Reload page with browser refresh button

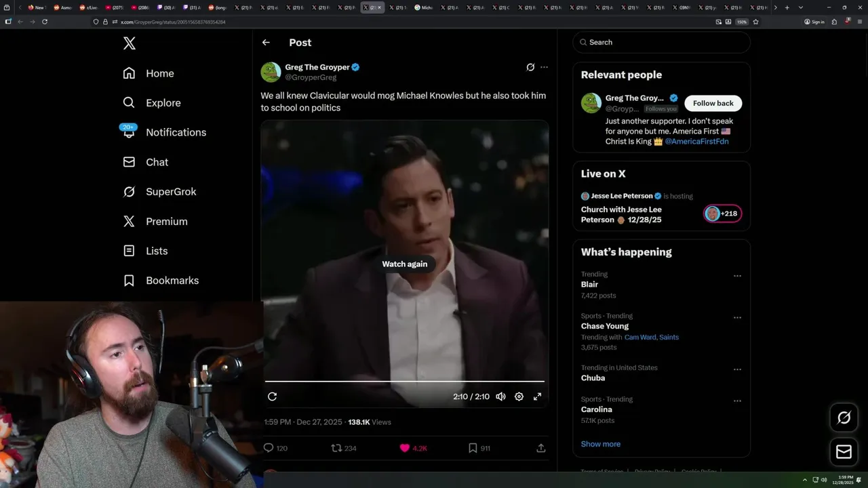coord(45,22)
